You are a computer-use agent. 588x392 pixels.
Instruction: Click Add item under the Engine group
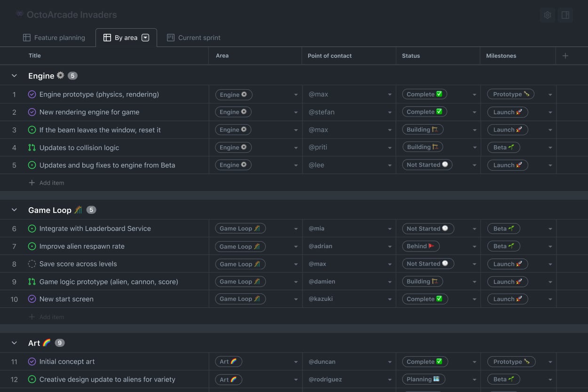(x=47, y=183)
